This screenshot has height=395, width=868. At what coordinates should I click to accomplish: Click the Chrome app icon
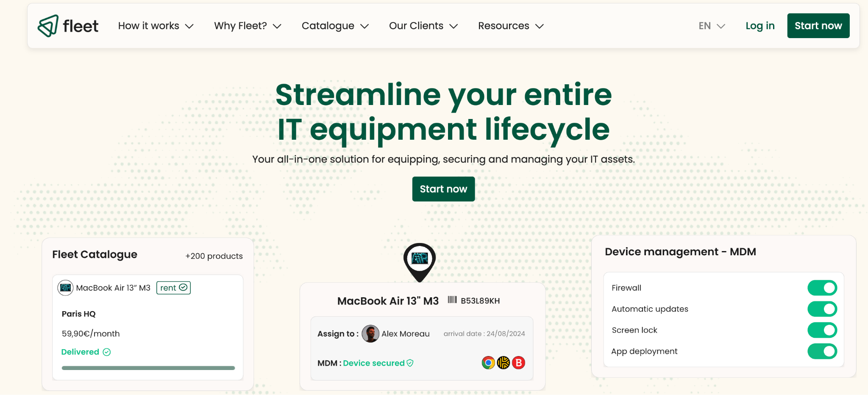pyautogui.click(x=488, y=363)
